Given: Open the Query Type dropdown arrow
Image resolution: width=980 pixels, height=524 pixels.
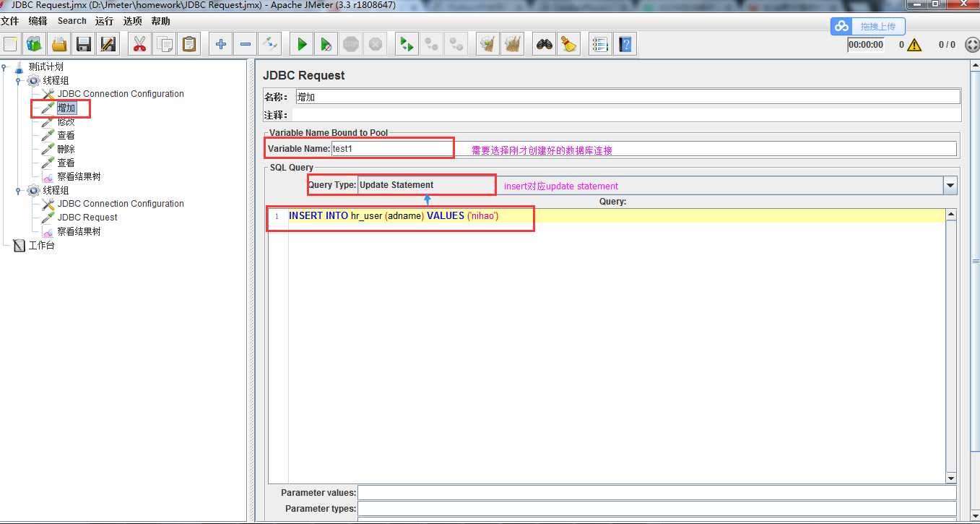Looking at the screenshot, I should coord(950,186).
